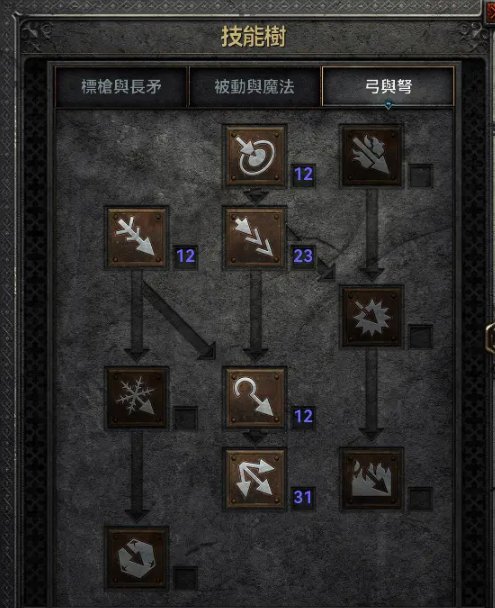
Task: Select the Exploding Arrow burst skill icon
Action: click(x=372, y=316)
